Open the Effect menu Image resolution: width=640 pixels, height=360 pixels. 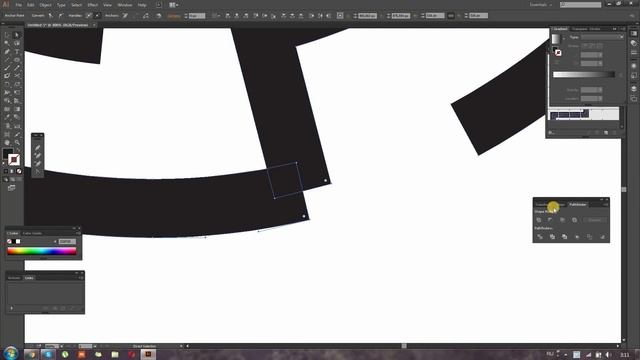pos(93,5)
